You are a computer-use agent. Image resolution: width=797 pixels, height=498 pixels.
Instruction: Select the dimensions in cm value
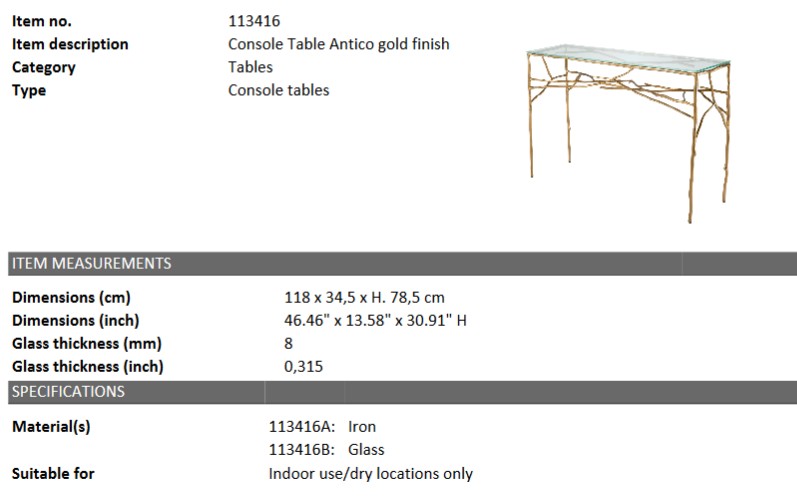pyautogui.click(x=364, y=297)
